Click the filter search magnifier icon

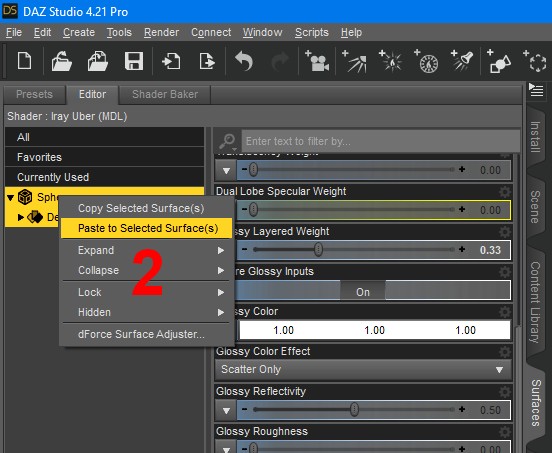(x=227, y=141)
